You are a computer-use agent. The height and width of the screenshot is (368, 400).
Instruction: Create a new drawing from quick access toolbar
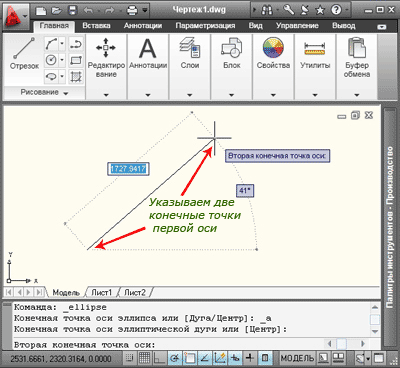tap(41, 11)
